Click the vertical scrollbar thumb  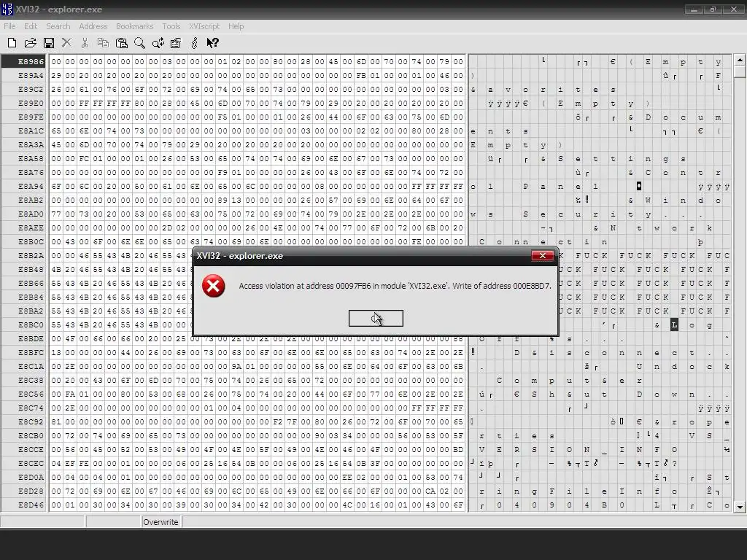pos(740,71)
